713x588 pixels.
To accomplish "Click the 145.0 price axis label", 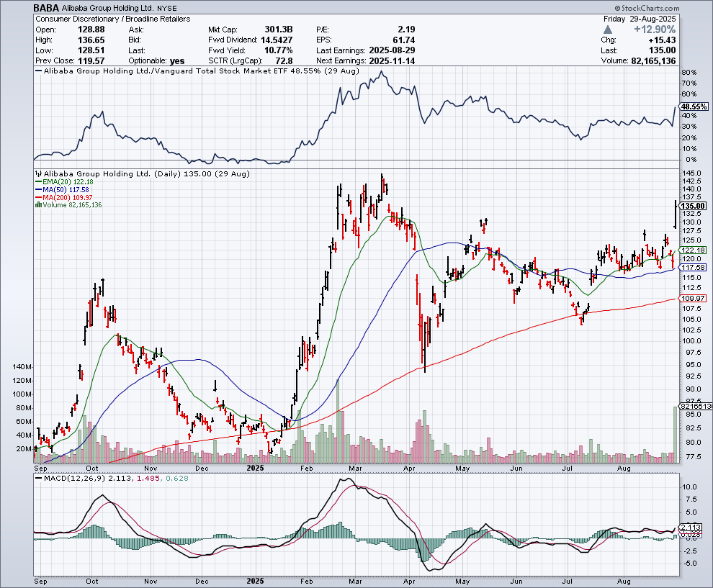I will click(x=691, y=173).
